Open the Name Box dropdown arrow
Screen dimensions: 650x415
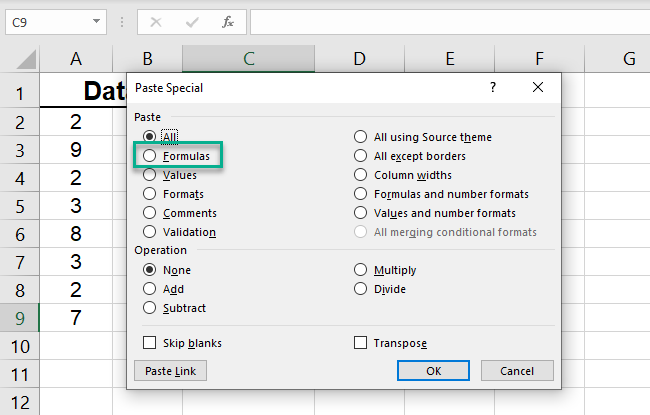coord(96,21)
